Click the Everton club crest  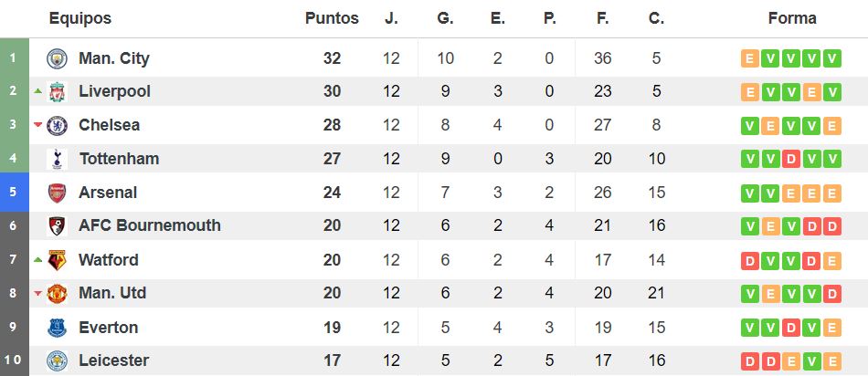click(57, 328)
